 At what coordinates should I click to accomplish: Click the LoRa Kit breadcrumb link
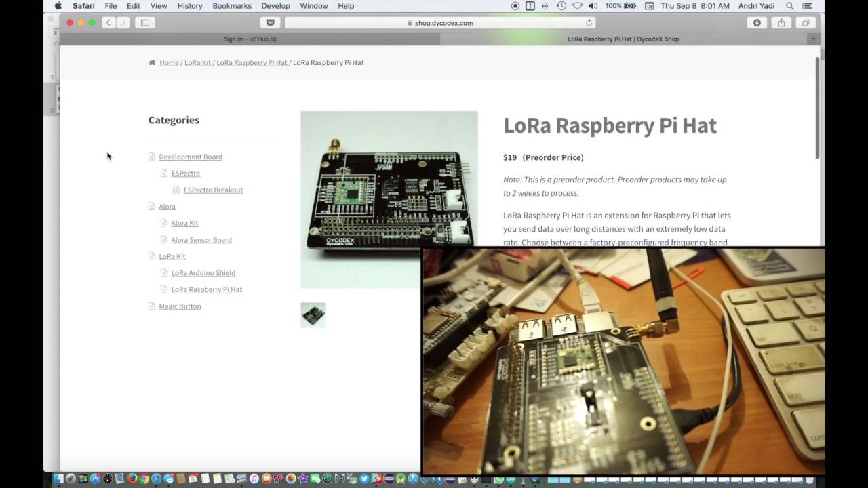[197, 62]
